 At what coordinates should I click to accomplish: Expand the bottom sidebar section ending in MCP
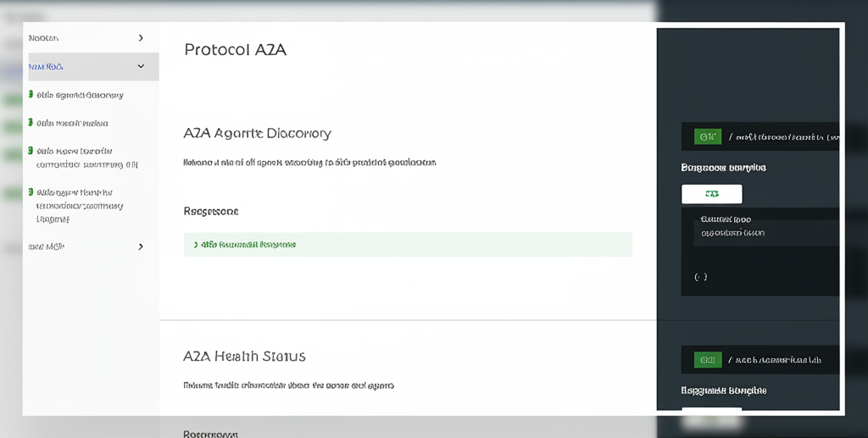tap(141, 247)
